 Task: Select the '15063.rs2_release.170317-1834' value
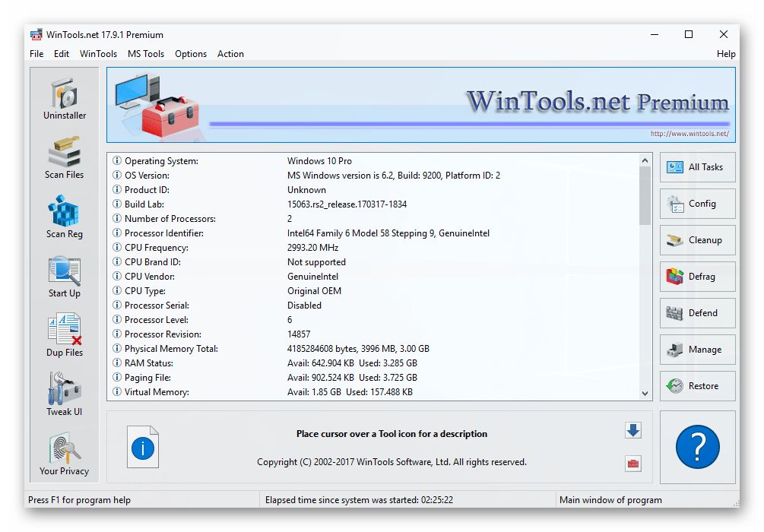coord(347,204)
